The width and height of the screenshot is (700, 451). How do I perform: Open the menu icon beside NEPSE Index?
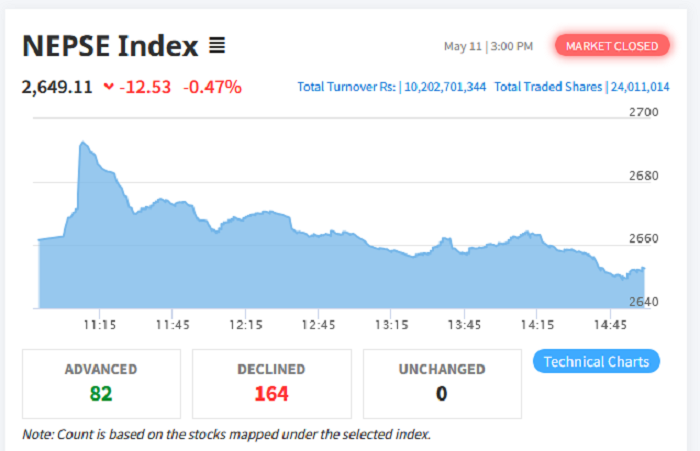[x=217, y=46]
